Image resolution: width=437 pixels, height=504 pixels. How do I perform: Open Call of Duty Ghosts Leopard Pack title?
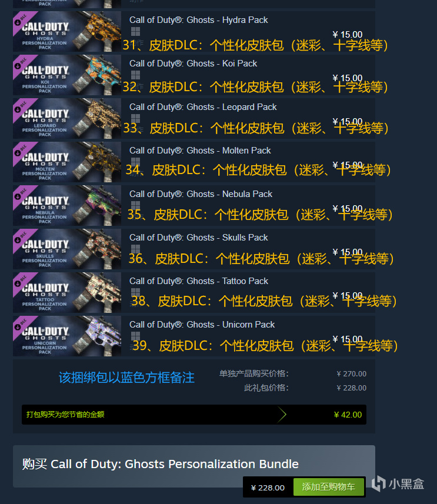pos(203,107)
